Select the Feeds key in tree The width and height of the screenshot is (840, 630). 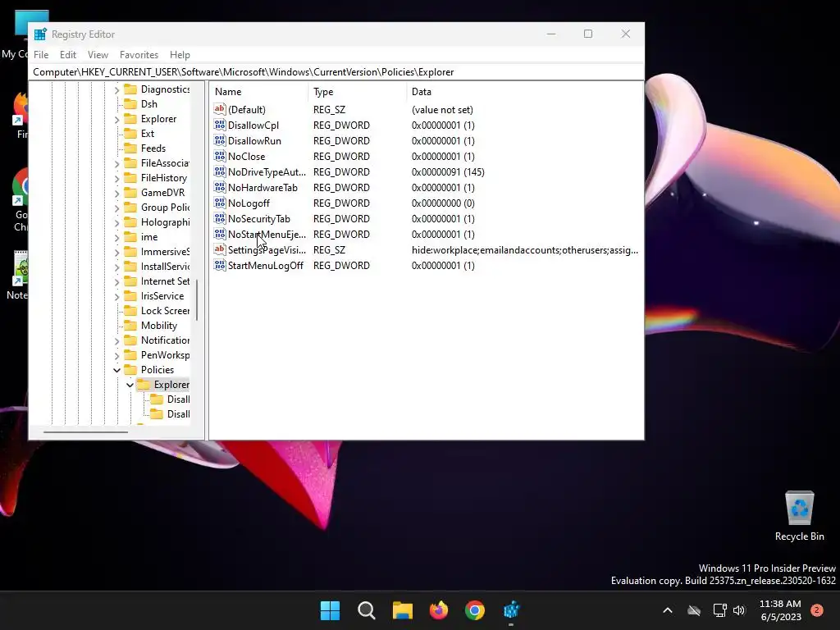point(153,148)
